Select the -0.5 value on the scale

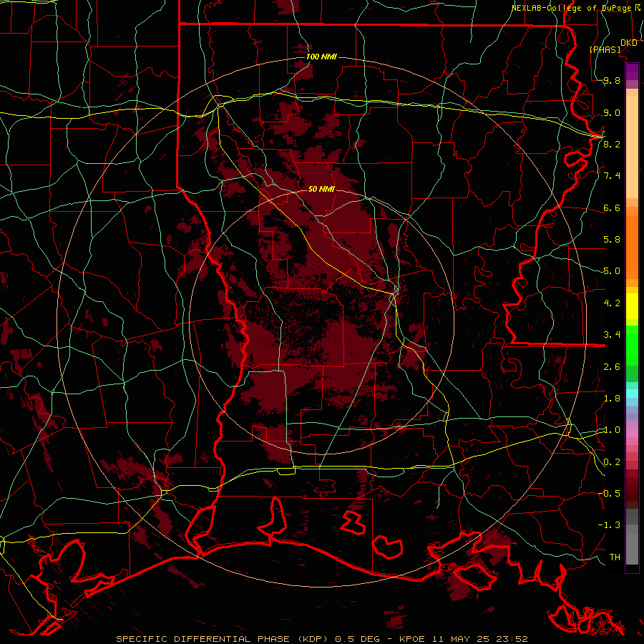[x=609, y=493]
